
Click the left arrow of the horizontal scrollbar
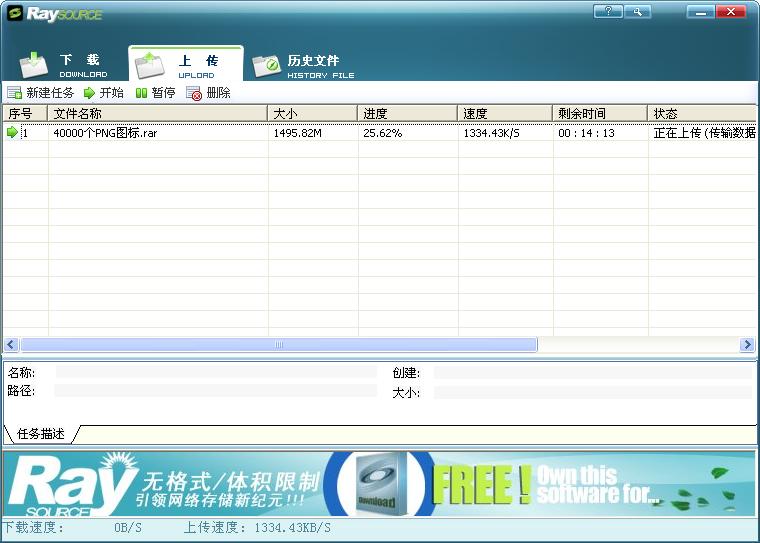click(11, 345)
